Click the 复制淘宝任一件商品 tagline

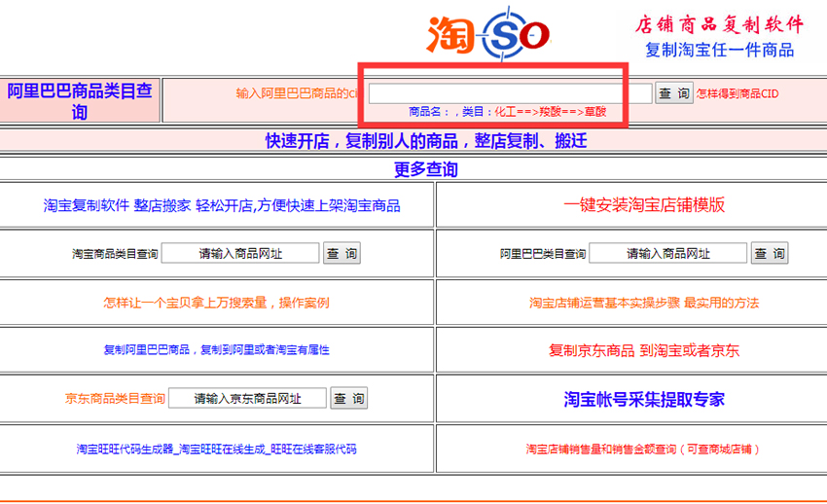pyautogui.click(x=719, y=50)
